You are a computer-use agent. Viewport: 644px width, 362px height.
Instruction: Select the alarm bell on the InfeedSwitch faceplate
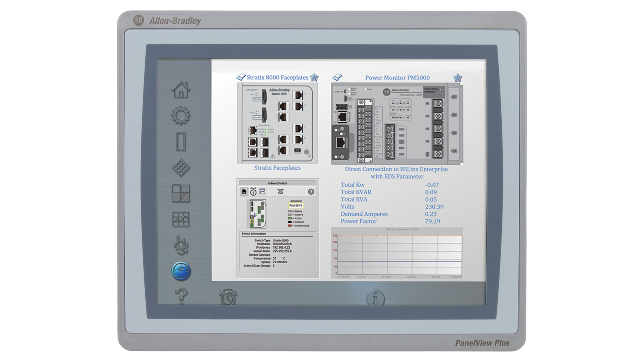point(281,191)
